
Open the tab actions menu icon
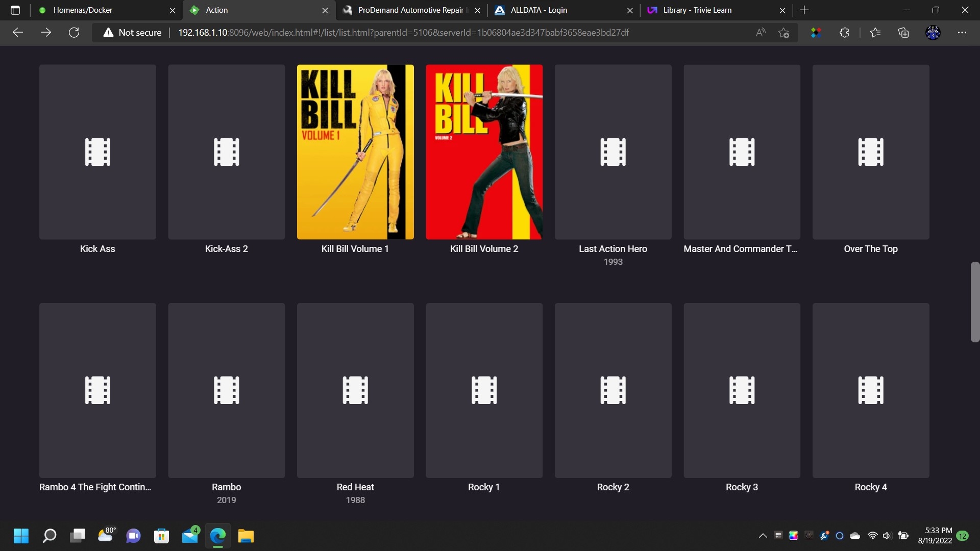click(x=14, y=10)
